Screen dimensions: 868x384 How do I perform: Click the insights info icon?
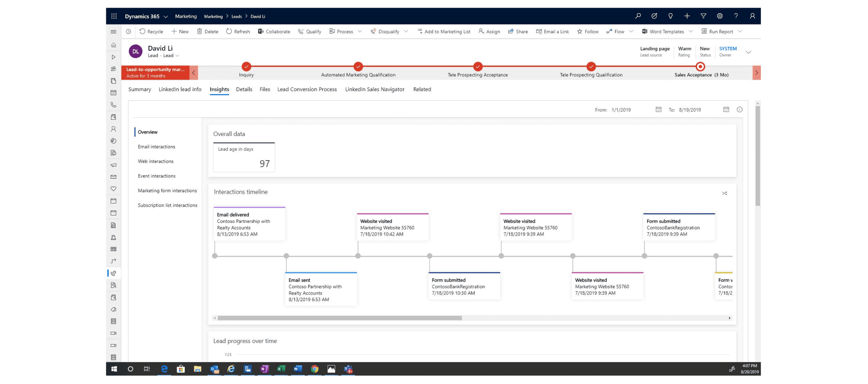(740, 110)
